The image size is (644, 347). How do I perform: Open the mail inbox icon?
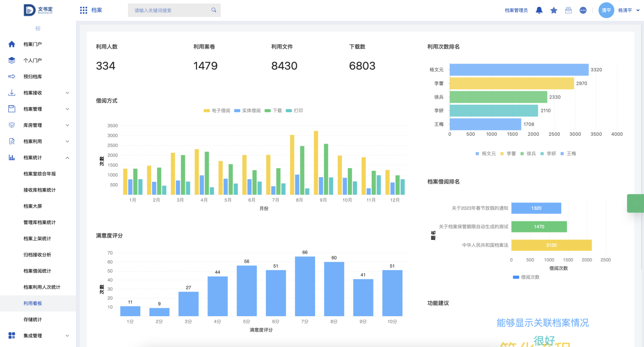(569, 10)
